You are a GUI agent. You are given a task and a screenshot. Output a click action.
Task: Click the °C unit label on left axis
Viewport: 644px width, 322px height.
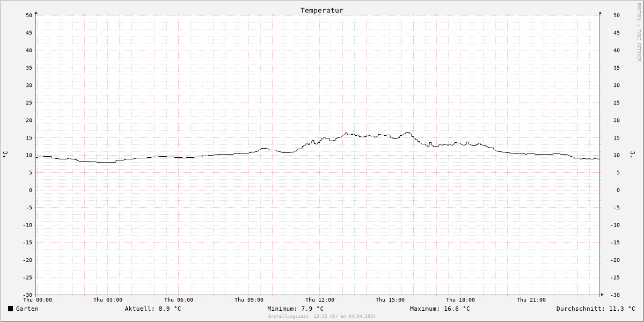click(5, 155)
